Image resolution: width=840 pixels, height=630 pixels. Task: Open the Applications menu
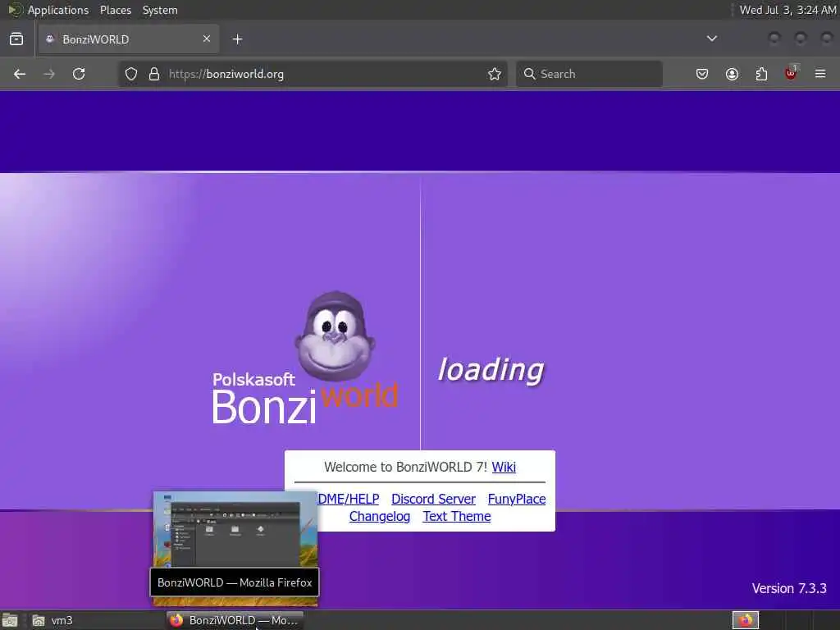pyautogui.click(x=58, y=10)
